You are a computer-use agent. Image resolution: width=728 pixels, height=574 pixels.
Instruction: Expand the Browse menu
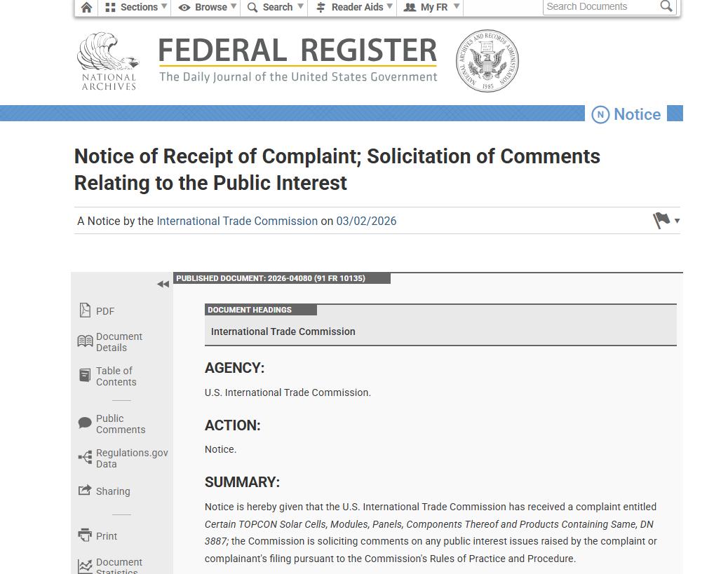click(208, 7)
